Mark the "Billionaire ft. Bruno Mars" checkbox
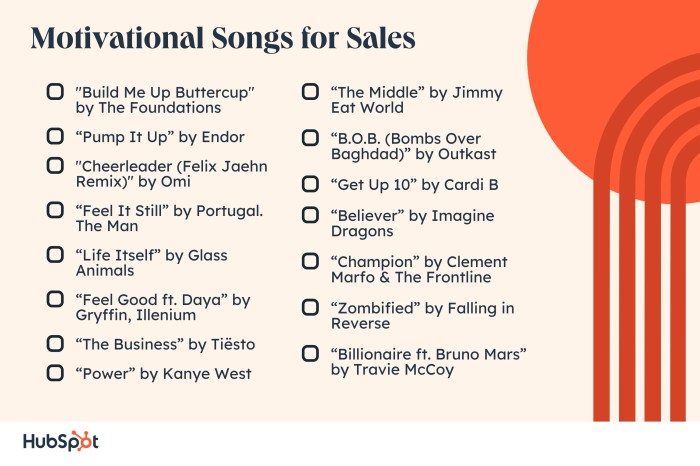Screen dimensions: 700x466 (x=310, y=354)
